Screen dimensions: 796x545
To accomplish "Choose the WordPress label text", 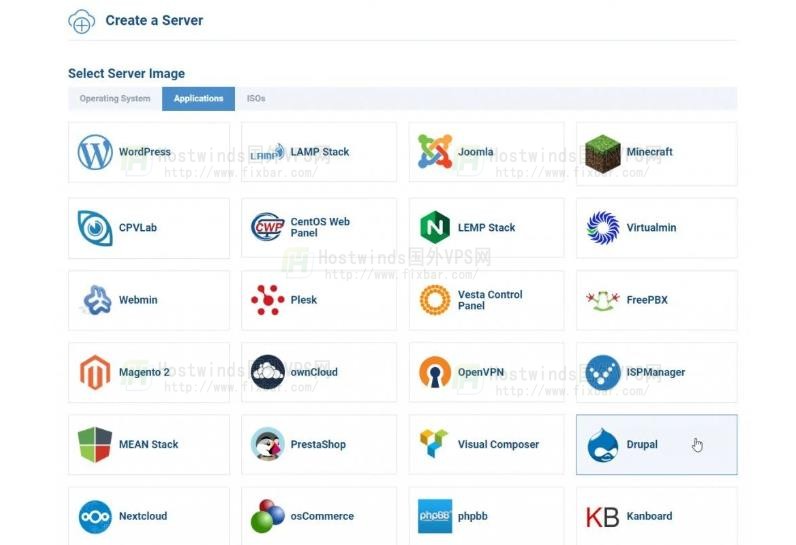I will [145, 152].
